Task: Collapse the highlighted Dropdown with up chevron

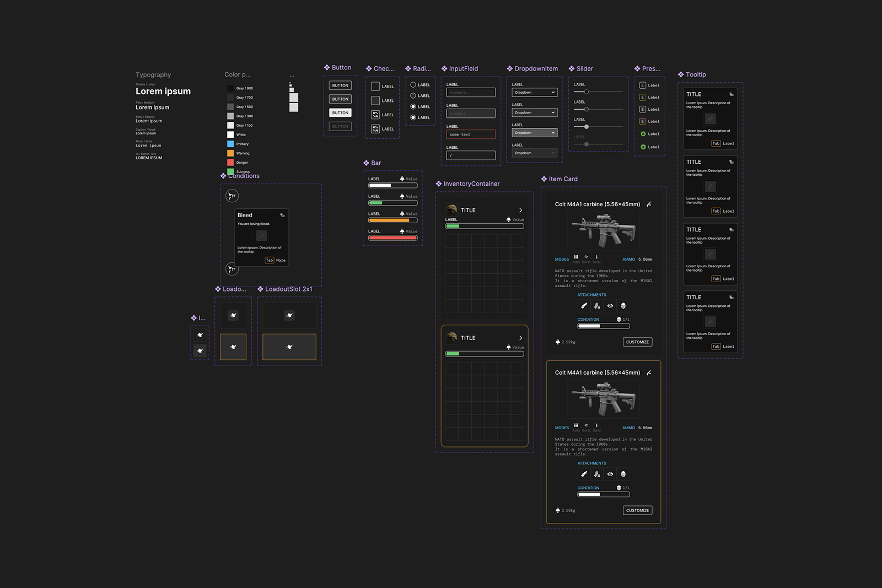Action: pos(535,133)
